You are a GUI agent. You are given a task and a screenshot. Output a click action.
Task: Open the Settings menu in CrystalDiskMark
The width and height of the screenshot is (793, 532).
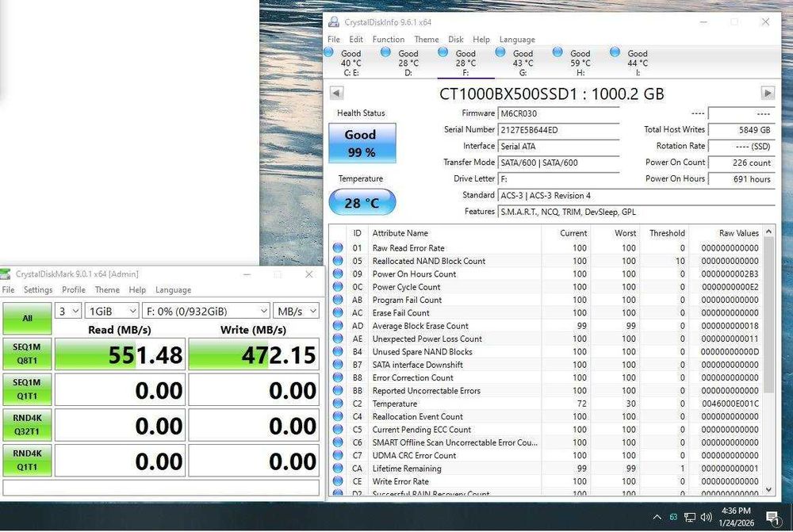tap(38, 289)
